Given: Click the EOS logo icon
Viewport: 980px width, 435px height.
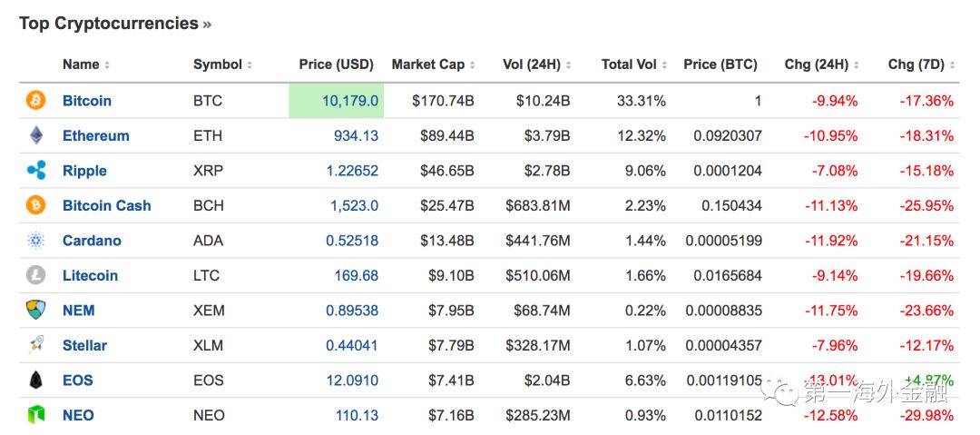Looking at the screenshot, I should pos(36,380).
